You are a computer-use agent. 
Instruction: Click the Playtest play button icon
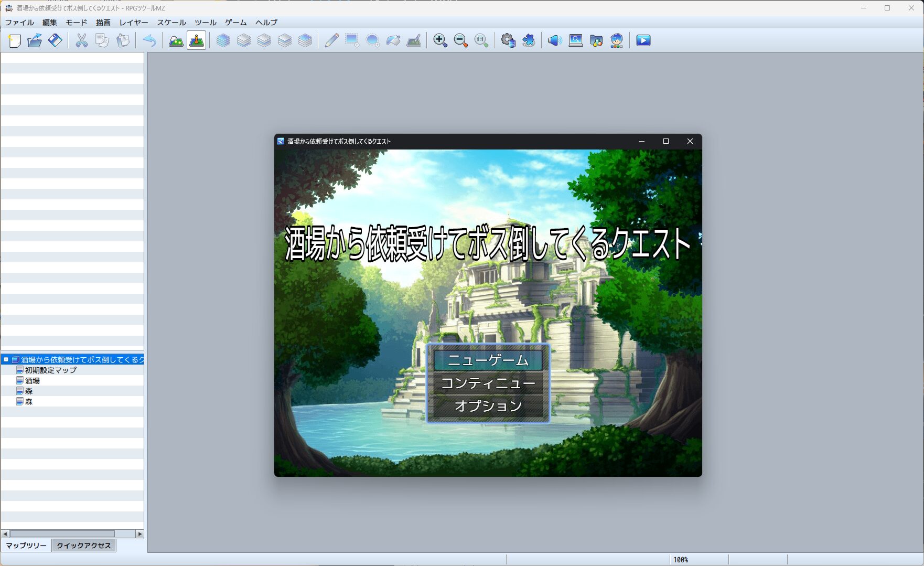click(643, 40)
